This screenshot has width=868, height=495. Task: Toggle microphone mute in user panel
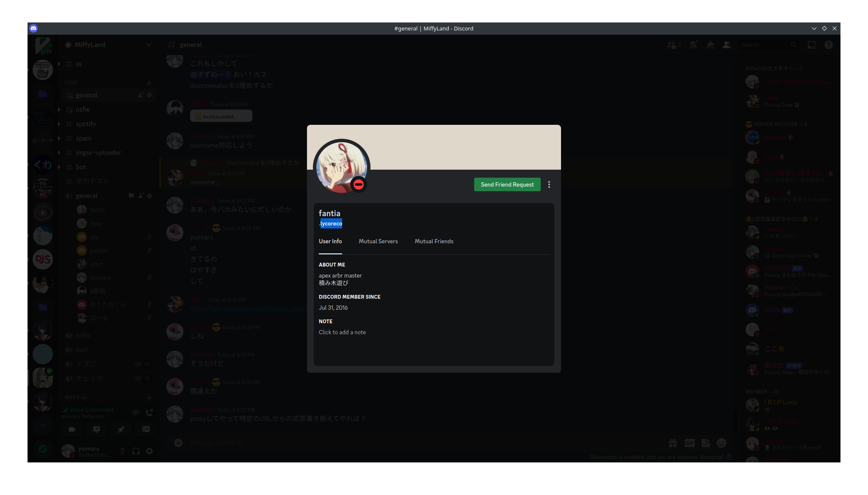pos(122,451)
